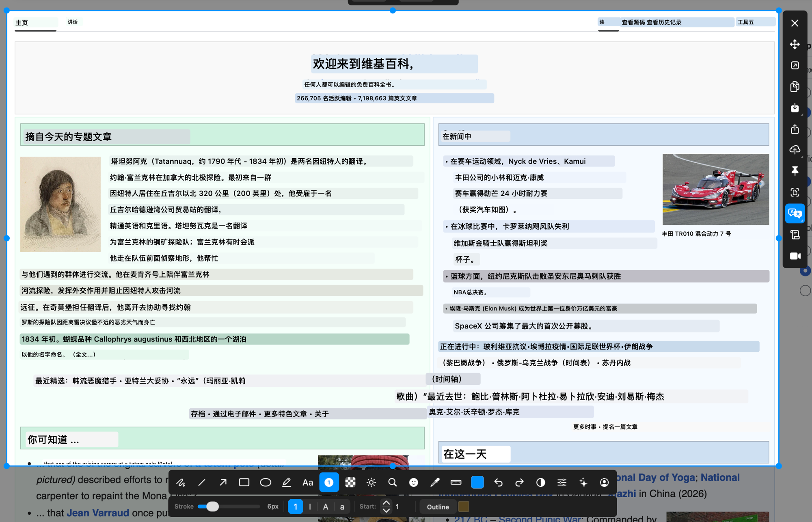Open the brown outline color swatch

coord(464,507)
